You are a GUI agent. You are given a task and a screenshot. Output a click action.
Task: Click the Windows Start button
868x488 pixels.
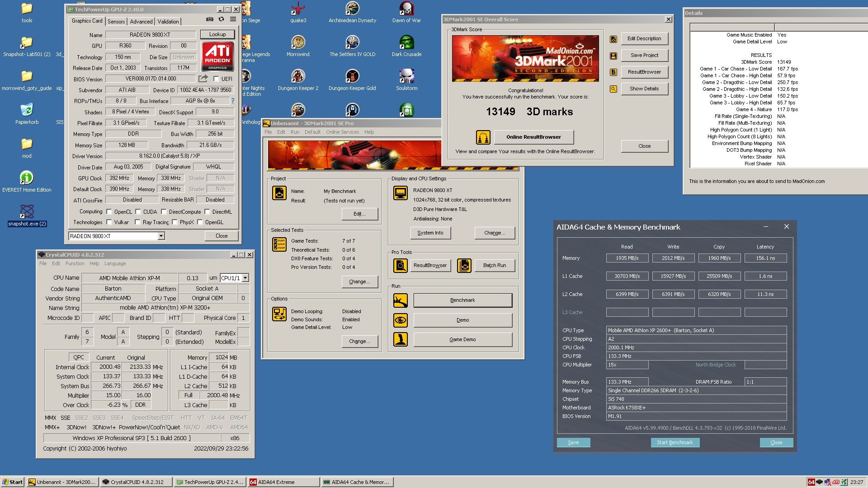pos(13,482)
